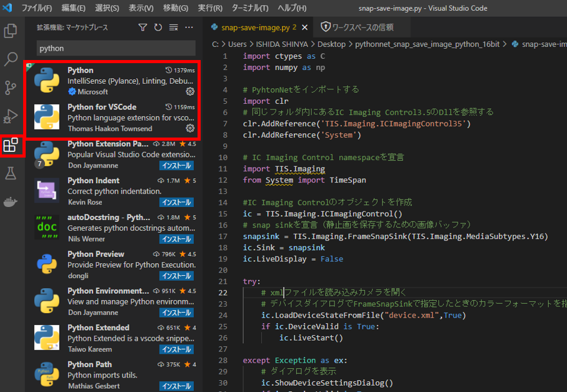The height and width of the screenshot is (392, 567).
Task: Open gear settings for Python for VSCode
Action: [x=190, y=128]
